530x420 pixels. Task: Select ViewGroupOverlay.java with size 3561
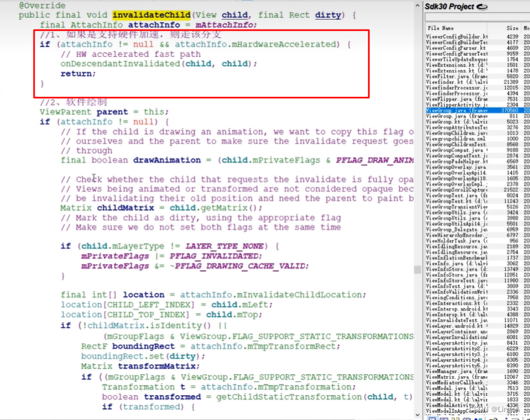point(478,167)
